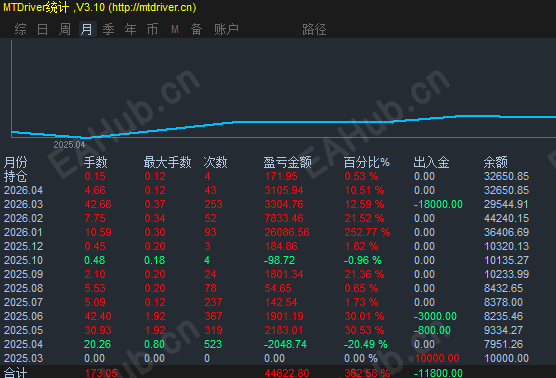556x378 pixels.
Task: Click the 出入金 column header
Action: (x=432, y=162)
